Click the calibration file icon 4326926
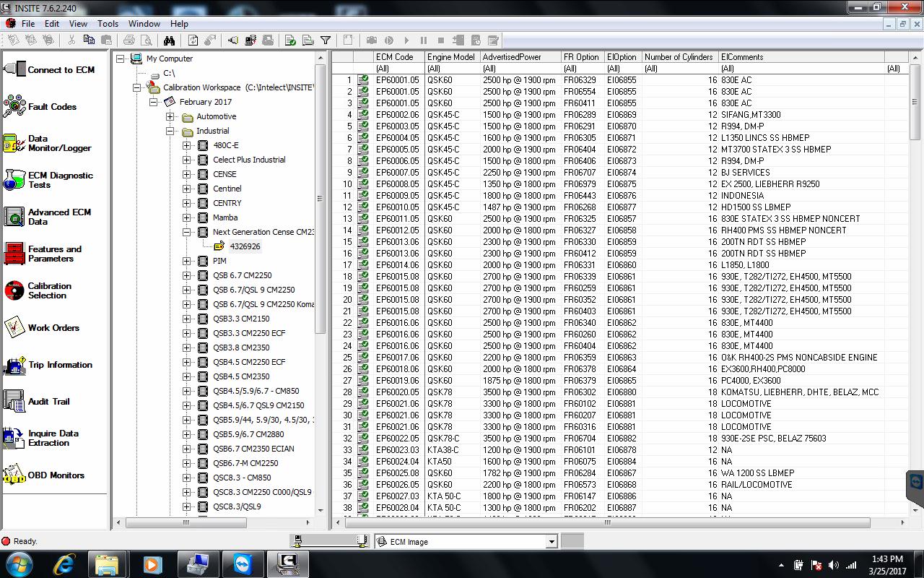The width and height of the screenshot is (924, 578). pyautogui.click(x=219, y=246)
